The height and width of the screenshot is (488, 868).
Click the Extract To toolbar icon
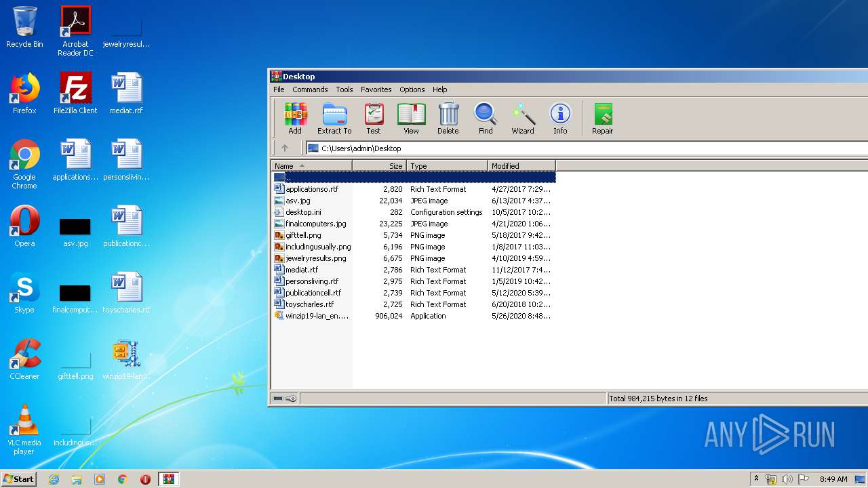tap(334, 119)
